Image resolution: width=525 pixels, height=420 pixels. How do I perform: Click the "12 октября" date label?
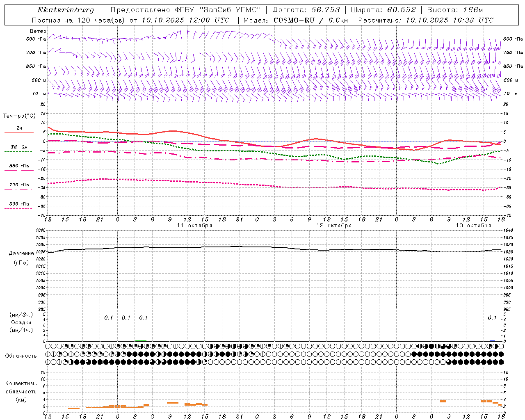coord(334,225)
